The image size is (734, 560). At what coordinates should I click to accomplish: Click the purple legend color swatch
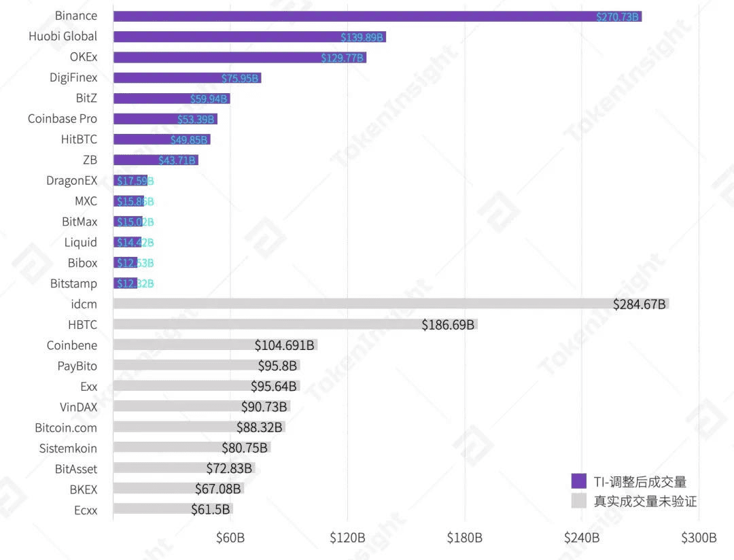pos(578,481)
